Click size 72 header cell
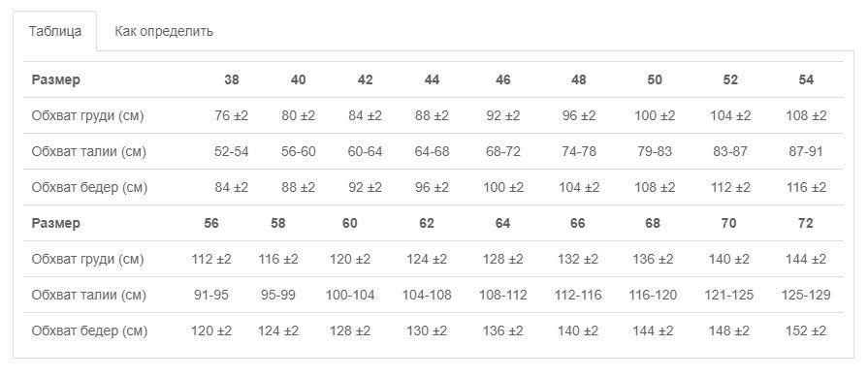This screenshot has width=868, height=377. [x=806, y=223]
